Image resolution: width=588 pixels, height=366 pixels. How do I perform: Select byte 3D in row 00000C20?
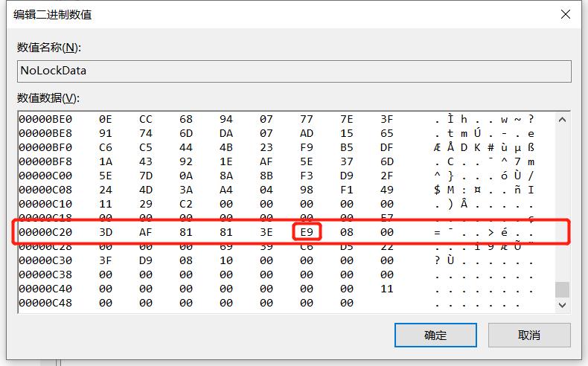[x=106, y=232]
